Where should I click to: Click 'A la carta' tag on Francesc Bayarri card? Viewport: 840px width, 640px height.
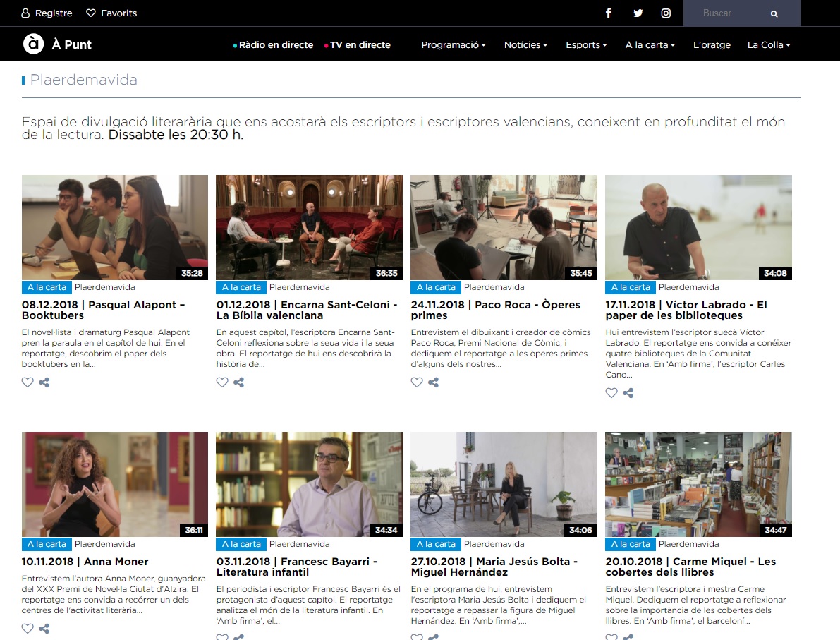[x=241, y=543]
